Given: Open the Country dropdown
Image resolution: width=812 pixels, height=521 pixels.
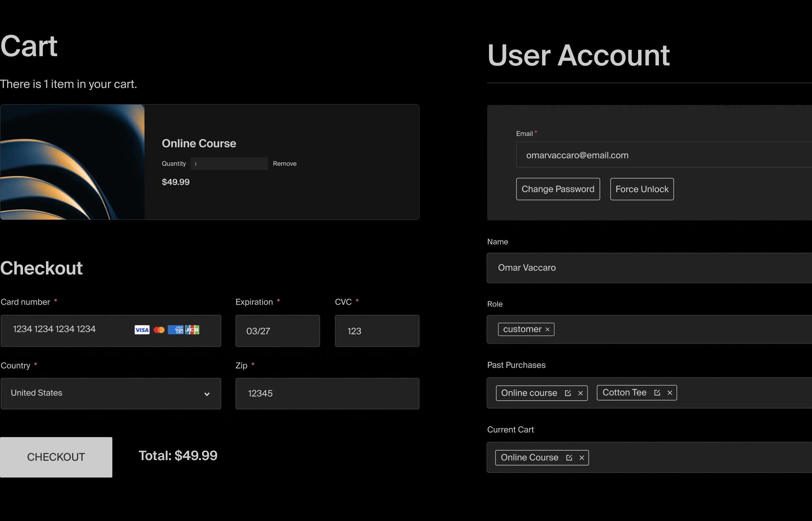Looking at the screenshot, I should coord(207,393).
